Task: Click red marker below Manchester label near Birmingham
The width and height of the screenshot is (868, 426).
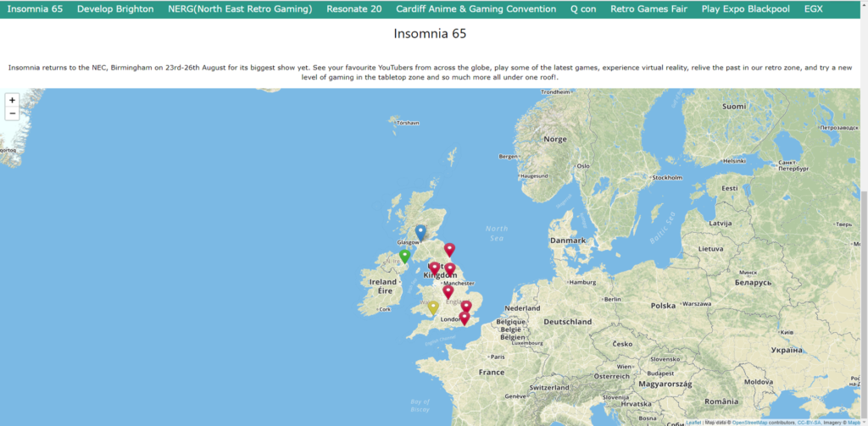Action: pos(448,292)
